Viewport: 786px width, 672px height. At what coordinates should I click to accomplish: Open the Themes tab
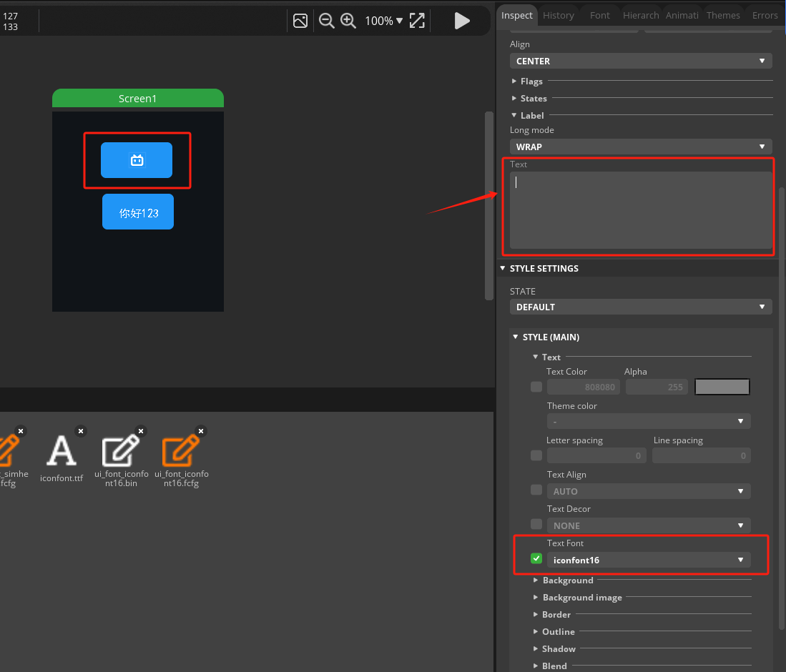click(723, 15)
